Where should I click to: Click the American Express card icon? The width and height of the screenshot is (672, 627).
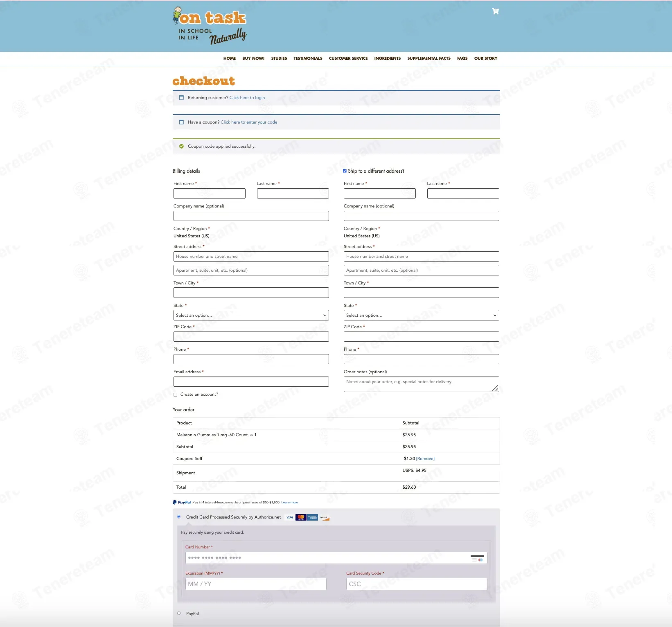tap(312, 517)
